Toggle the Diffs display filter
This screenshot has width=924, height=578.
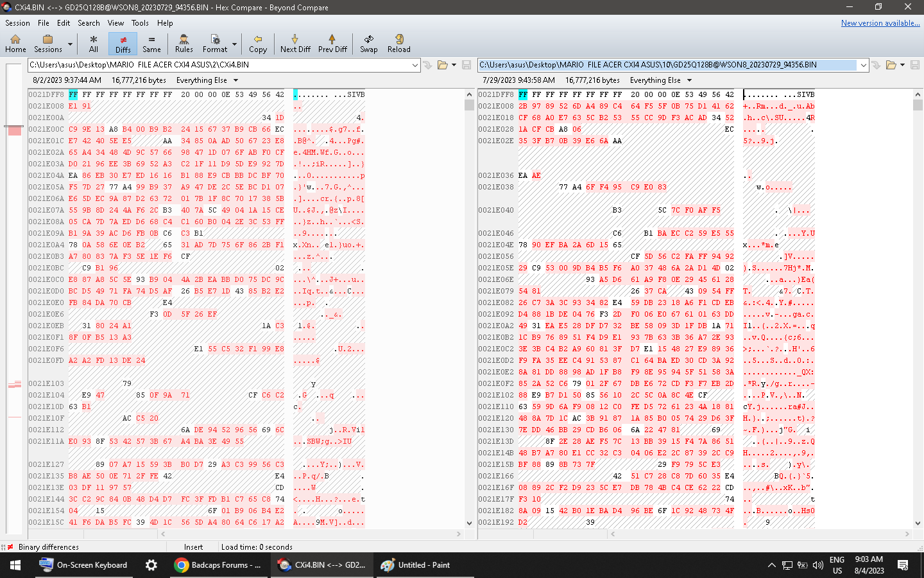pos(123,43)
